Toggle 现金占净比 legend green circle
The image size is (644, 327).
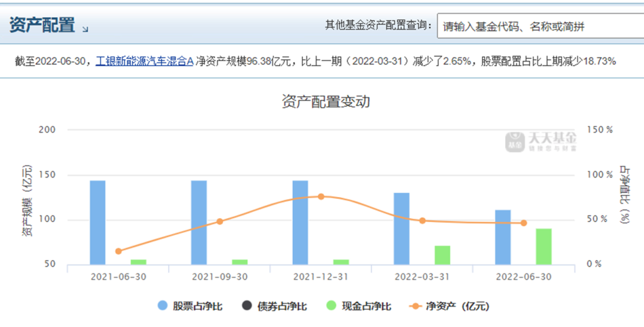[331, 306]
